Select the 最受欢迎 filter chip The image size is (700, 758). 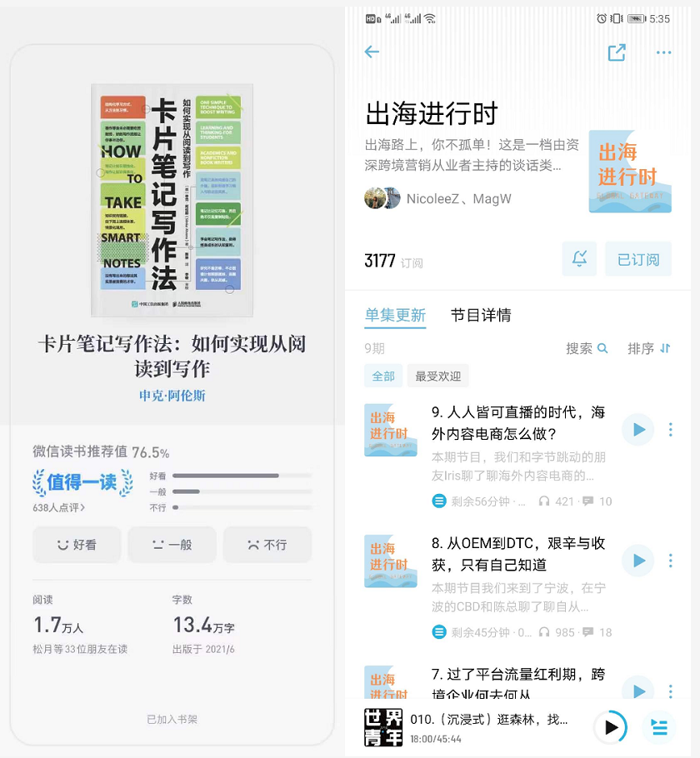coord(437,376)
